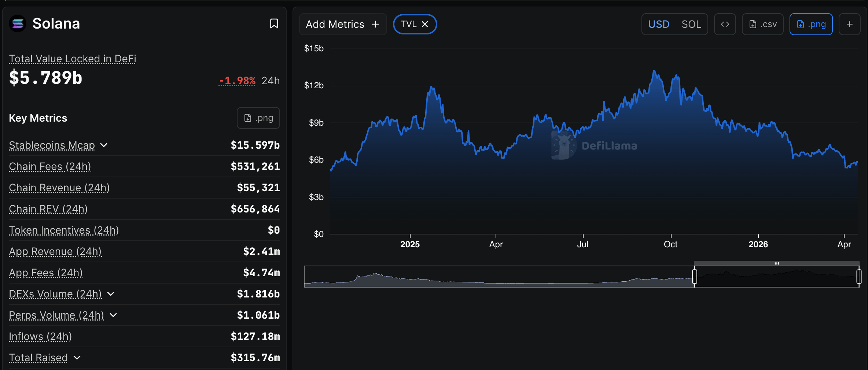This screenshot has width=868, height=370.
Task: Click the right handle of the range slider
Action: 858,277
